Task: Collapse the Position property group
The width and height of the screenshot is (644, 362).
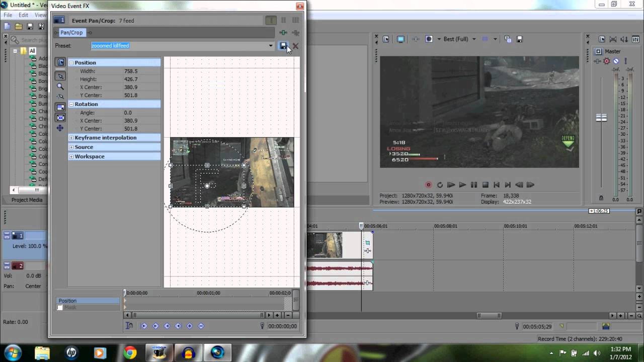Action: 71,63
